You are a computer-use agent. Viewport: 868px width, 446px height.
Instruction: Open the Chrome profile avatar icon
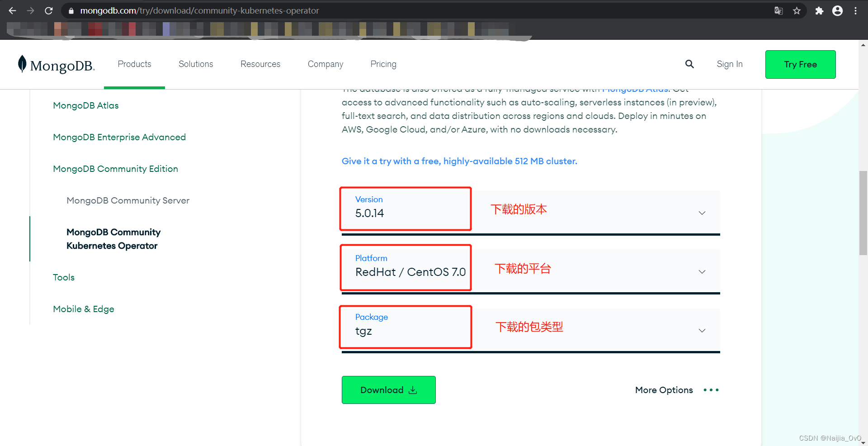pyautogui.click(x=837, y=10)
